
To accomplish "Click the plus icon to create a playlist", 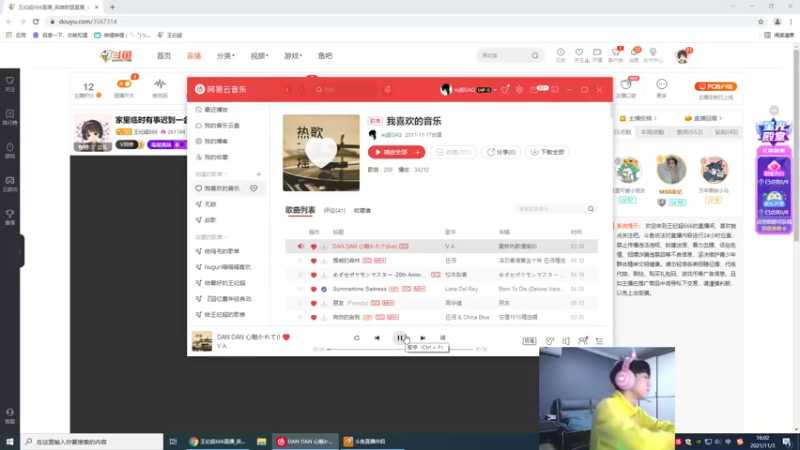I will pos(259,174).
